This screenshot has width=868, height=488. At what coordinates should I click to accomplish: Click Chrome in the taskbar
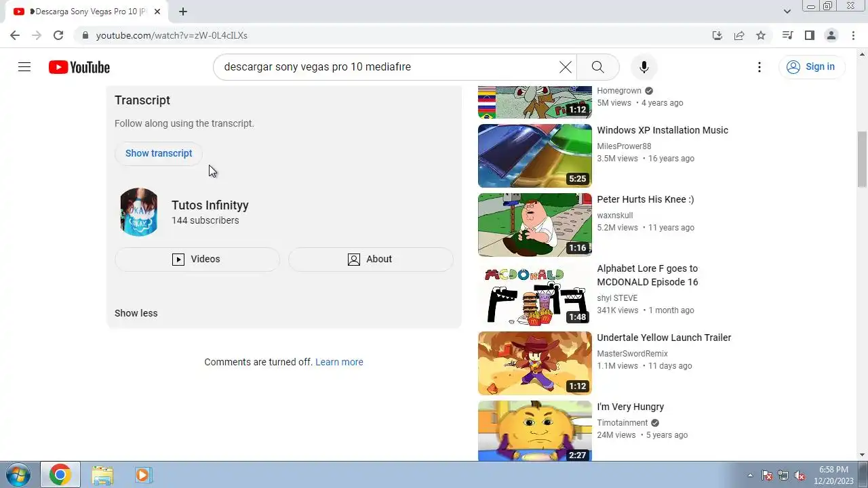tap(60, 475)
